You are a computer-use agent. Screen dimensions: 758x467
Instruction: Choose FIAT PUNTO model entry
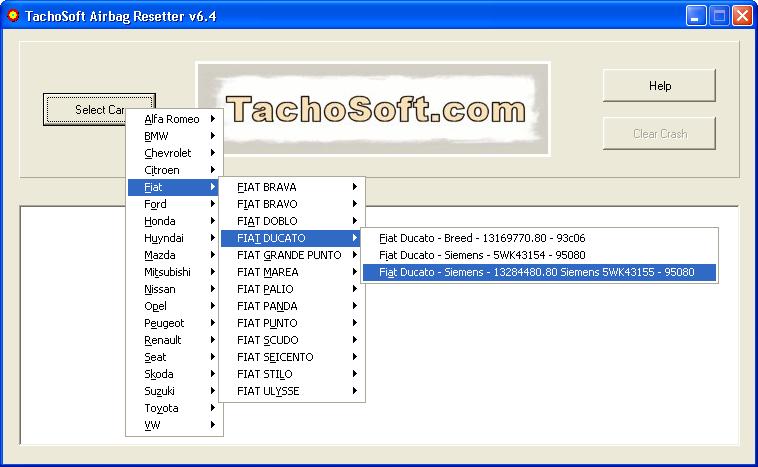(292, 323)
